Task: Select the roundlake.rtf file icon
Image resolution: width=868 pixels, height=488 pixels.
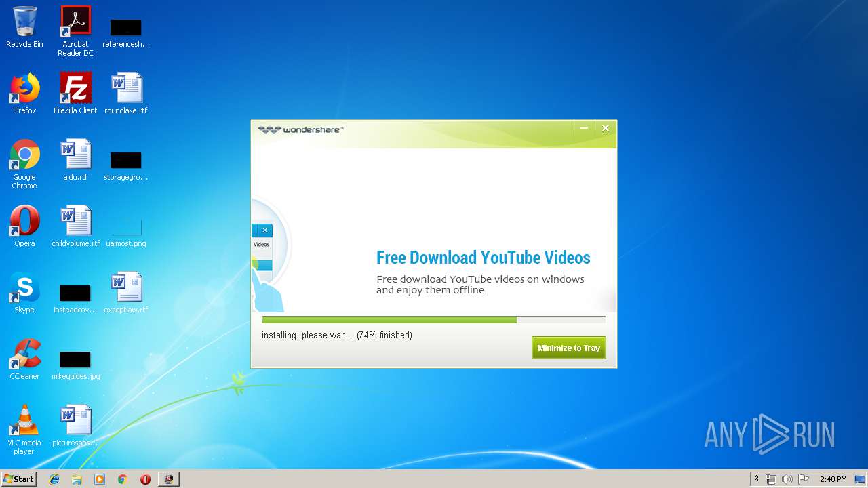Action: (x=126, y=94)
